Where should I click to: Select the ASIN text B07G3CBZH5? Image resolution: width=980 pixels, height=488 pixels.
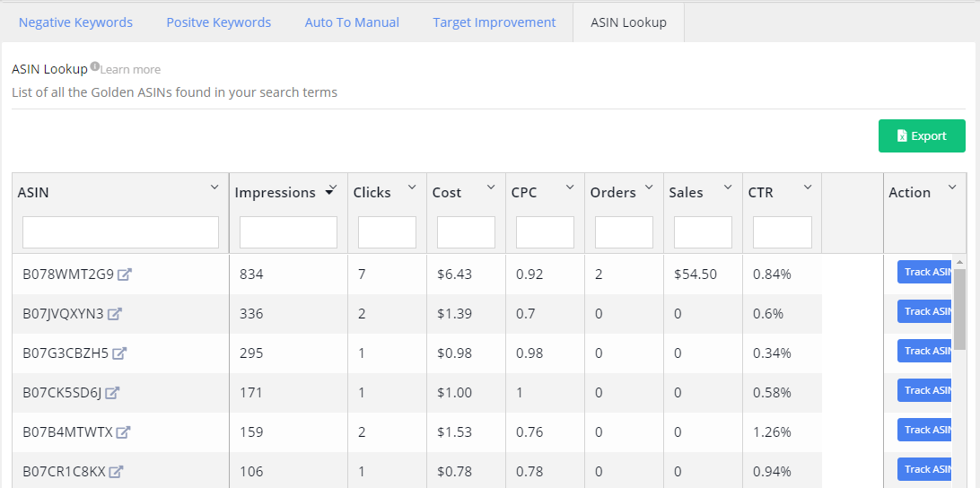tap(66, 353)
